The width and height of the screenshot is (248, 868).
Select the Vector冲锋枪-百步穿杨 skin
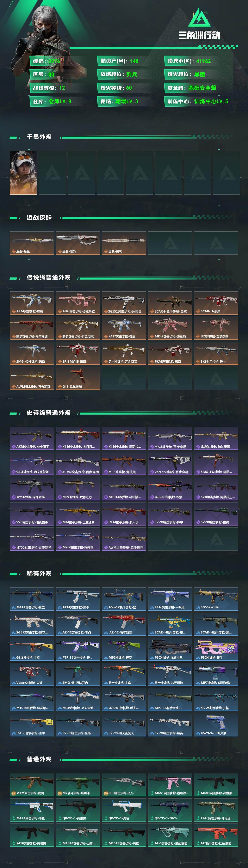pos(170,464)
